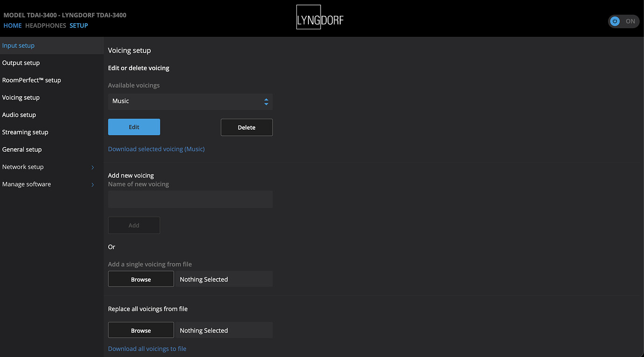Click the blue Edit button
The width and height of the screenshot is (644, 357).
(x=134, y=127)
